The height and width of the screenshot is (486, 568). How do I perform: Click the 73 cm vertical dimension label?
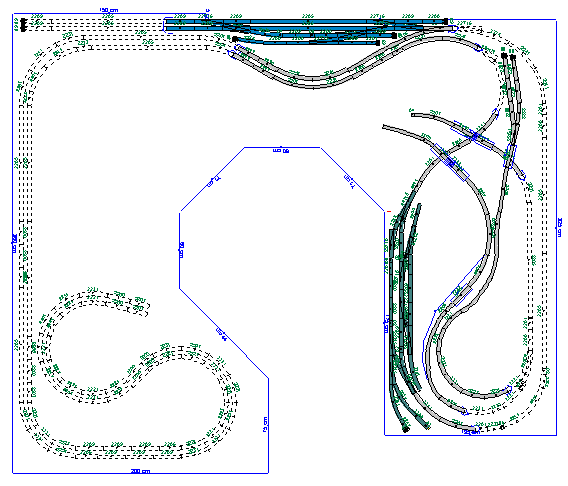pyautogui.click(x=265, y=424)
